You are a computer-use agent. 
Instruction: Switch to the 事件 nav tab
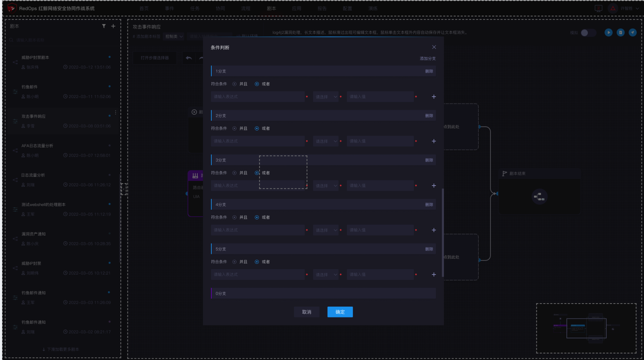(x=169, y=8)
